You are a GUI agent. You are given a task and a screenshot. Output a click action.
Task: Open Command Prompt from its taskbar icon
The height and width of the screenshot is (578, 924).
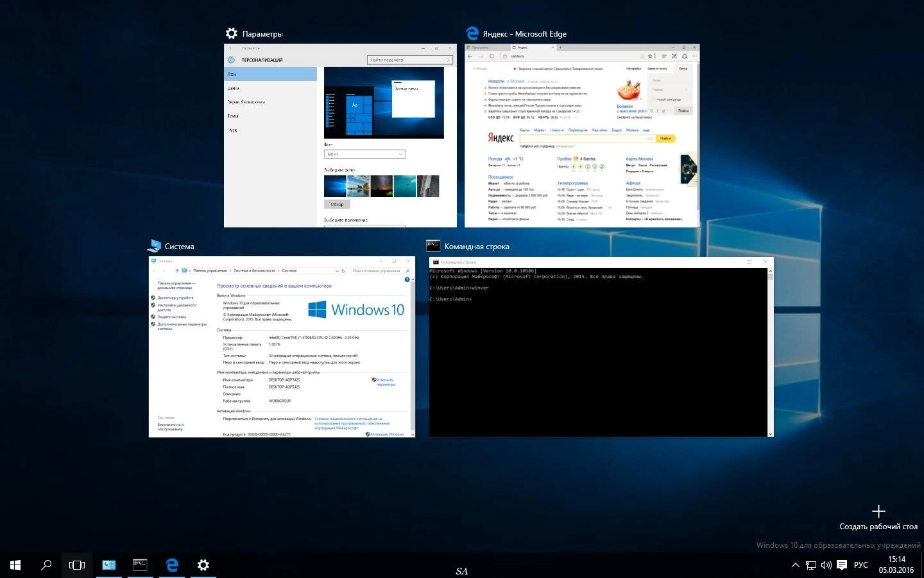tap(140, 565)
